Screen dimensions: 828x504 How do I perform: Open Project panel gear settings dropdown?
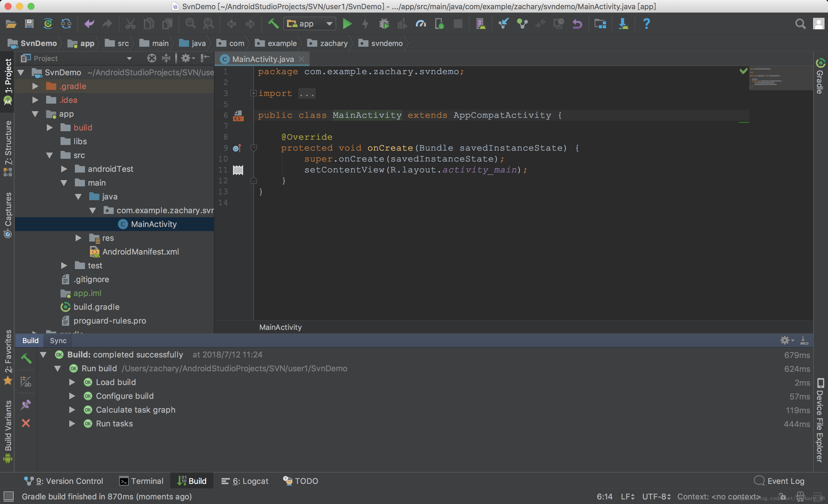tap(187, 58)
